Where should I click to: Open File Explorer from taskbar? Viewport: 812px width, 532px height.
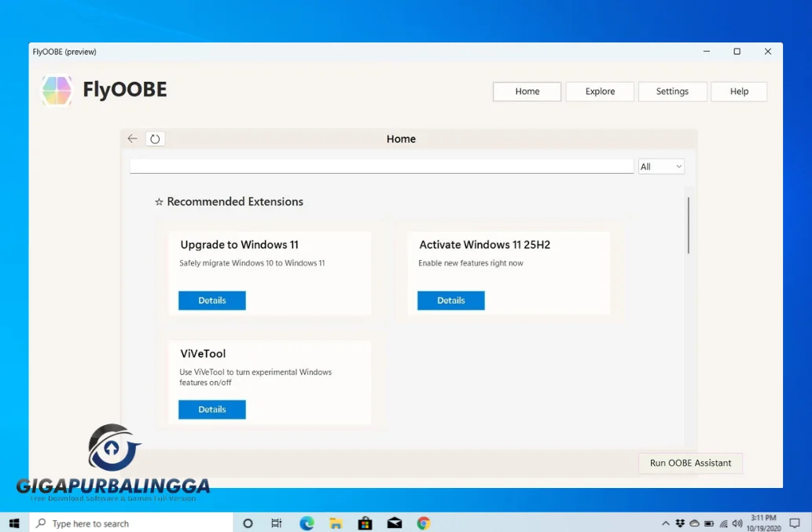pos(336,523)
